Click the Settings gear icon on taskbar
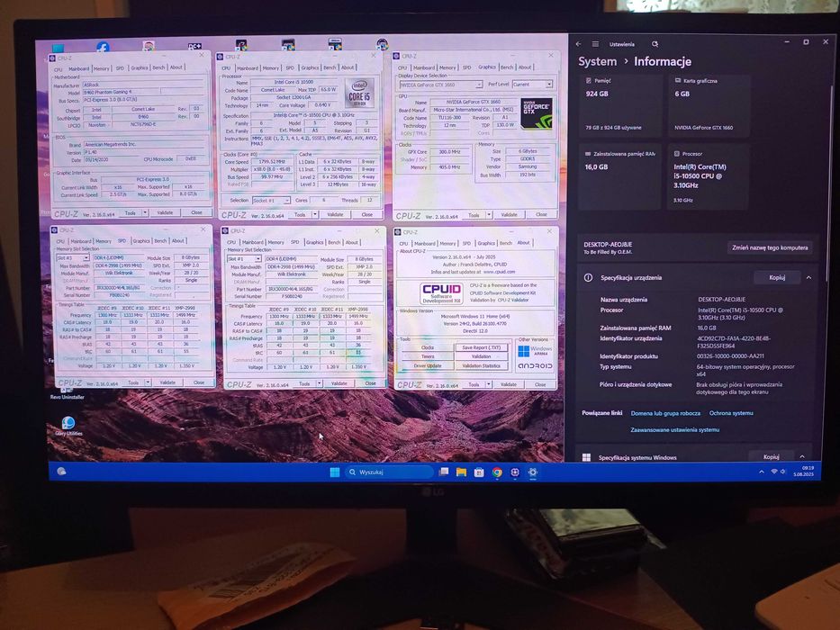Image resolution: width=840 pixels, height=630 pixels. [532, 472]
